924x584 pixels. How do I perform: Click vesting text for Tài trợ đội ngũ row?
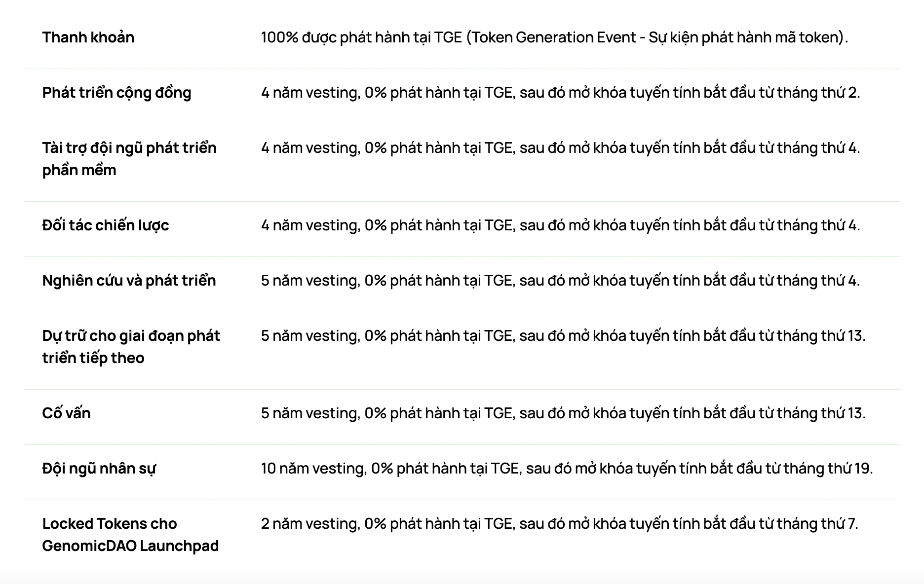point(560,148)
